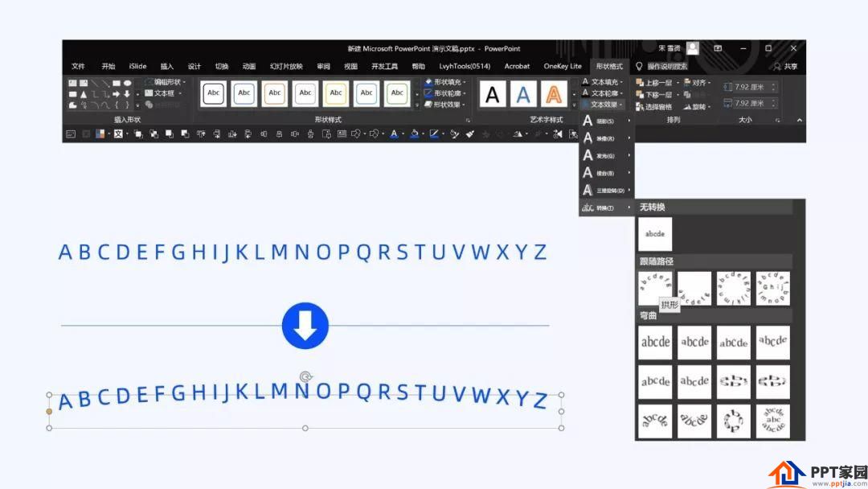Screen dimensions: 868x489
Task: Open 形状效果 shape effects dropdown
Action: pos(445,104)
